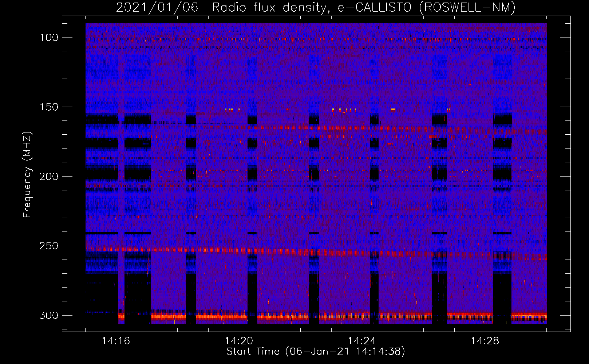Click the 'Start Time (06-Jan-21 14:14:38)' axis label
This screenshot has height=364, width=589.
pyautogui.click(x=316, y=352)
